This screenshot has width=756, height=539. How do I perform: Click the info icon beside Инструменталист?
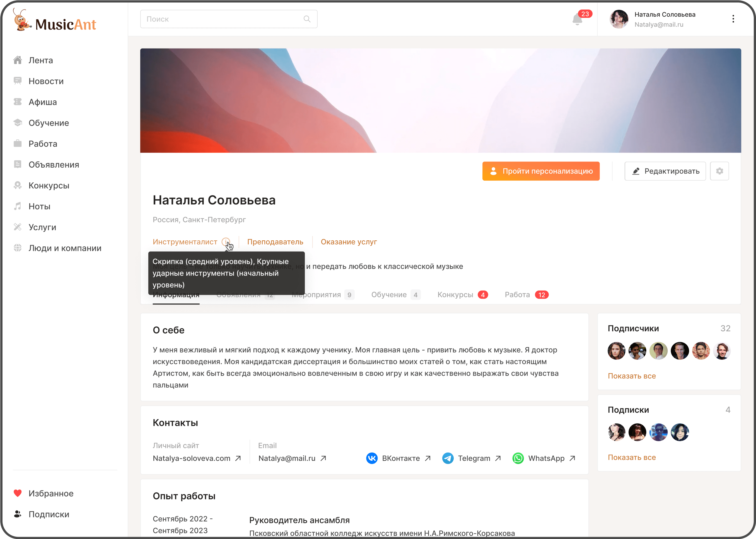coord(226,242)
